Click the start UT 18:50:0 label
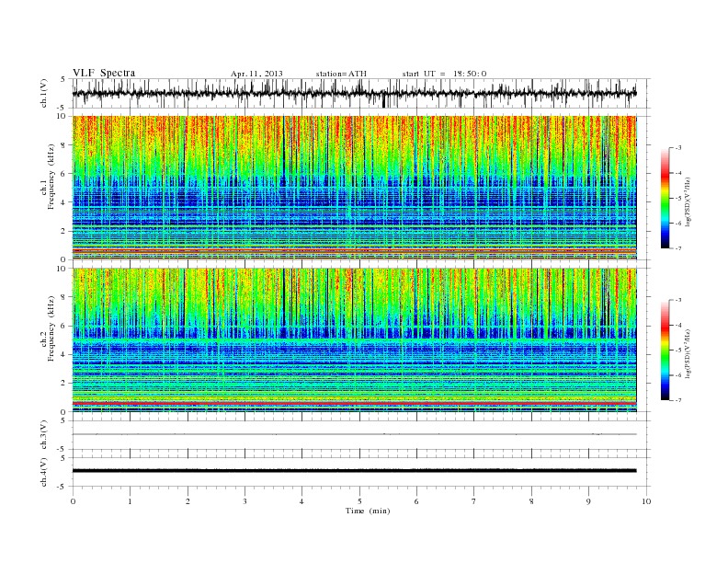728x563 pixels. (x=444, y=74)
